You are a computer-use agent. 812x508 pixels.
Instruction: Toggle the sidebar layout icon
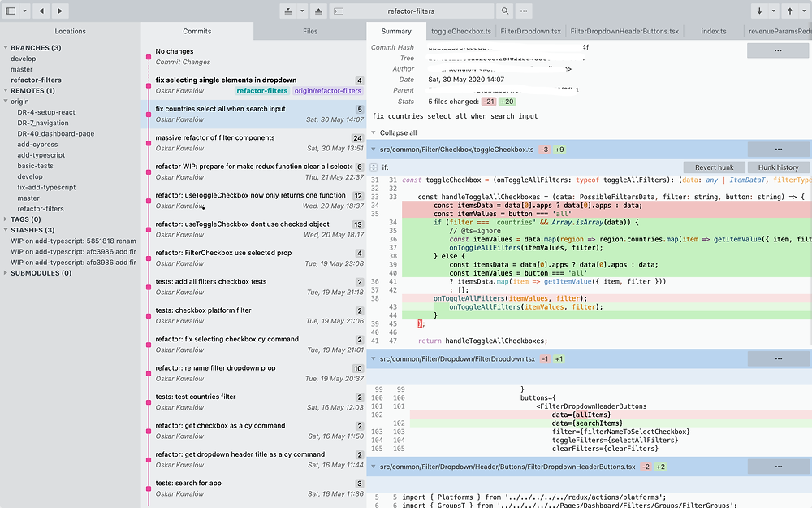[11, 11]
